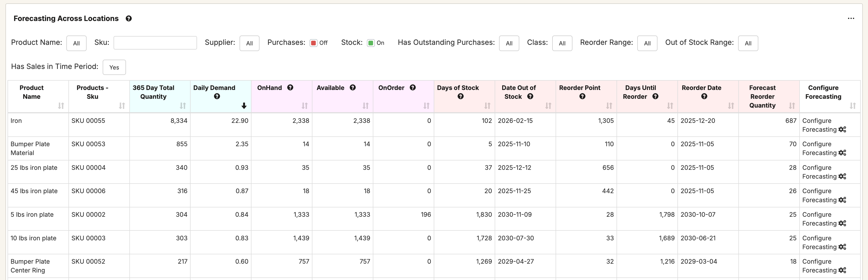
Task: Open the Supplier filter dropdown
Action: 249,43
